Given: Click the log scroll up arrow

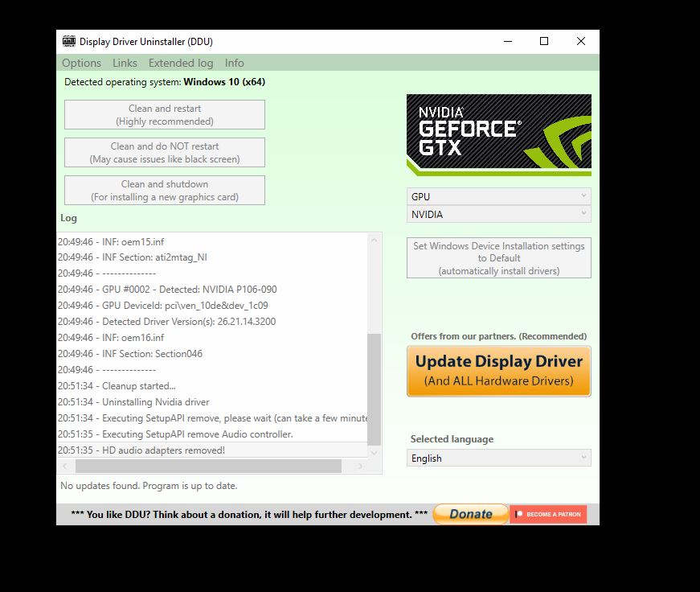Looking at the screenshot, I should (x=374, y=240).
